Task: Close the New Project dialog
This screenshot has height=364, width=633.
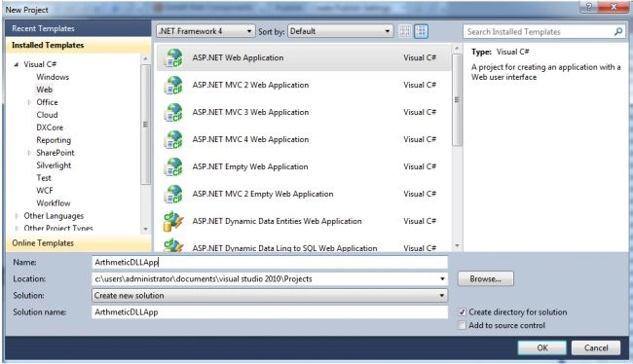Action: 613,7
